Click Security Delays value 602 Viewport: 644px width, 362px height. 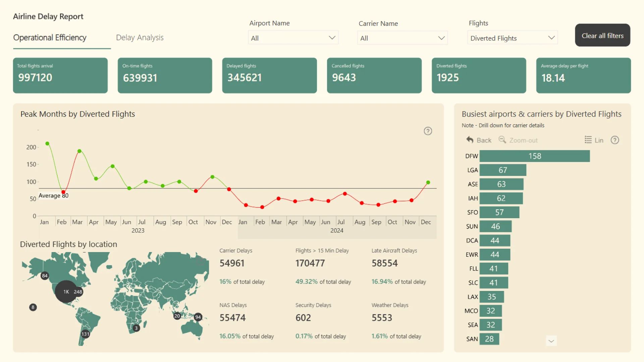[x=303, y=318]
